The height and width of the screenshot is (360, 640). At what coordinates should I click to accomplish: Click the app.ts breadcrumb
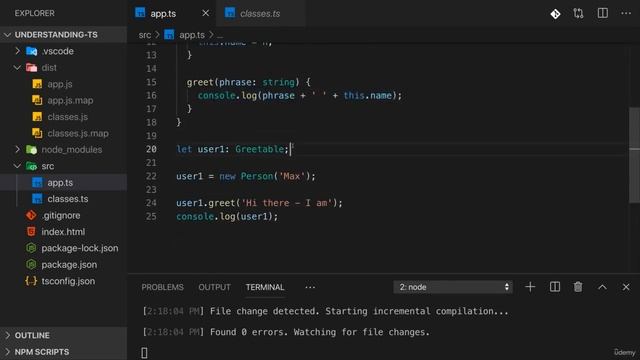click(192, 35)
